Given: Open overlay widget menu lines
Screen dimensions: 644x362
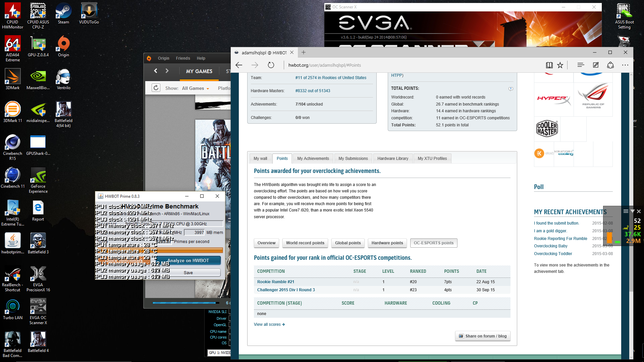Looking at the screenshot, I should [x=626, y=211].
